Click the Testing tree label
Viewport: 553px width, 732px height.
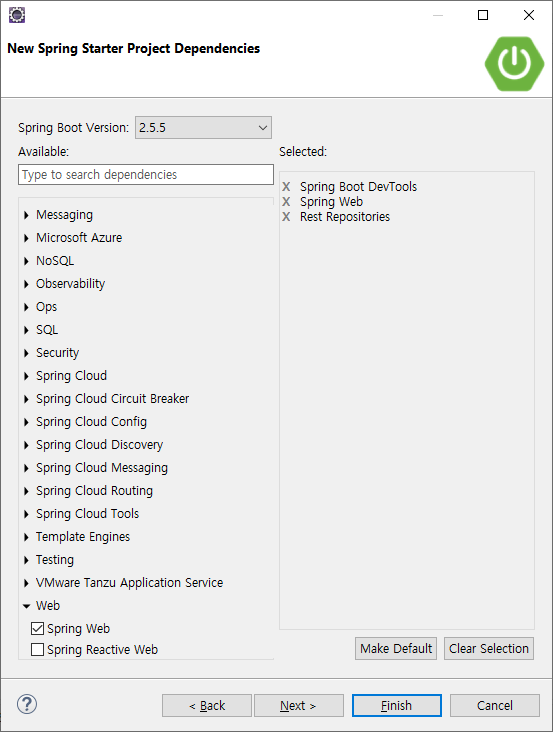[x=55, y=560]
